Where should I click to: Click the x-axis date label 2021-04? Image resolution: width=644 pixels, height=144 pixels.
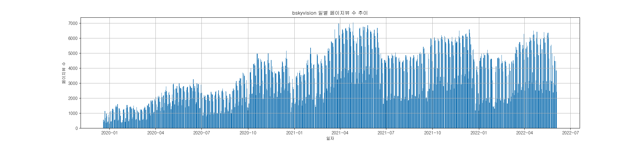pyautogui.click(x=340, y=133)
